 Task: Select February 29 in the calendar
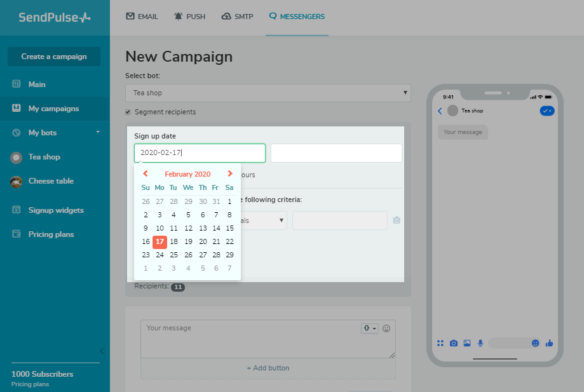coord(230,255)
